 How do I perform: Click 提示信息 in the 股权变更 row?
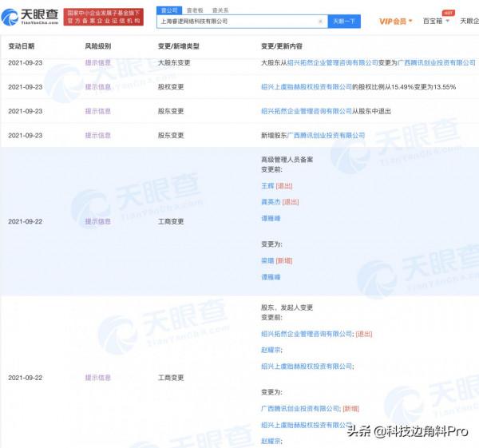(97, 87)
